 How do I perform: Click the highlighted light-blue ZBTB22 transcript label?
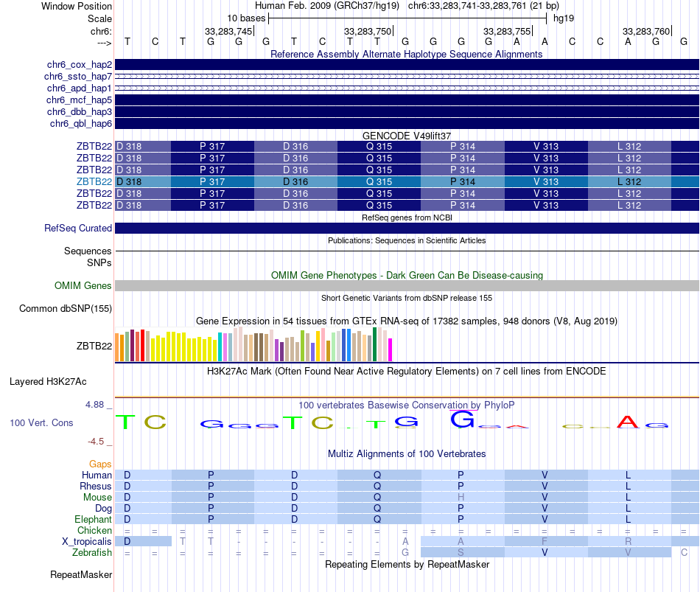click(94, 182)
